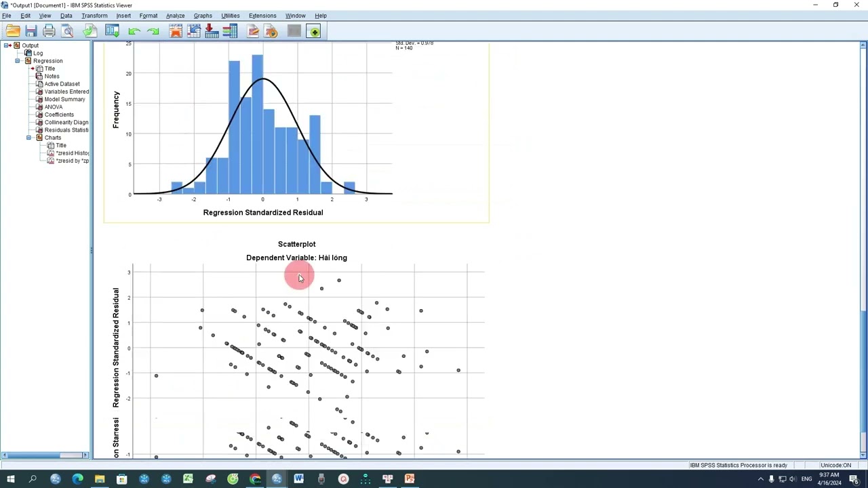Select the Log item in outline
868x488 pixels.
38,53
